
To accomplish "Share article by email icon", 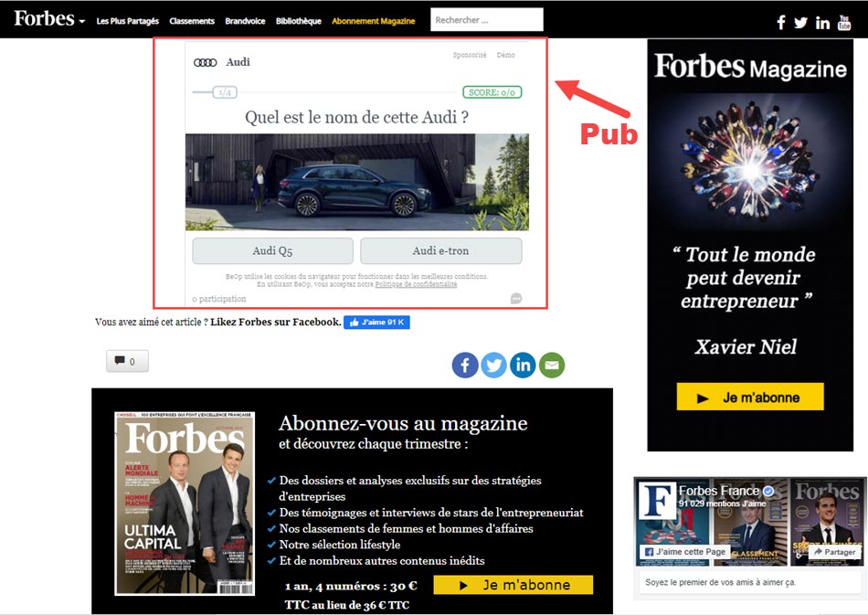I will pos(552,366).
